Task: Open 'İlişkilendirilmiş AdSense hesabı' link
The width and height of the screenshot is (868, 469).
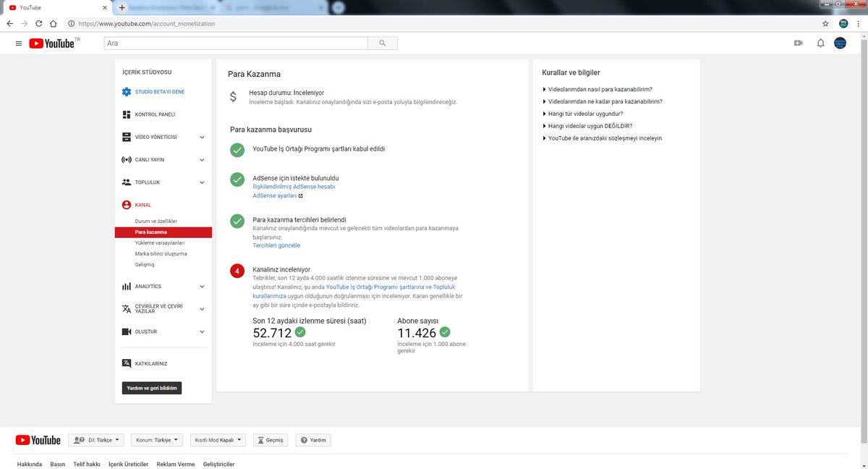Action: [x=294, y=187]
